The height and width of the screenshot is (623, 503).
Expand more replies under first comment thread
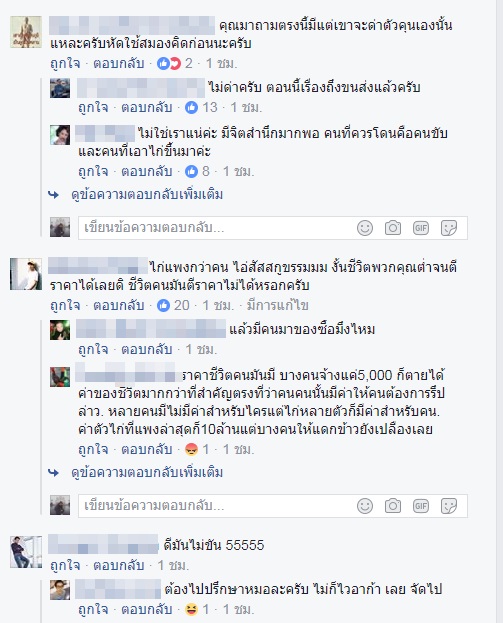coord(147,195)
